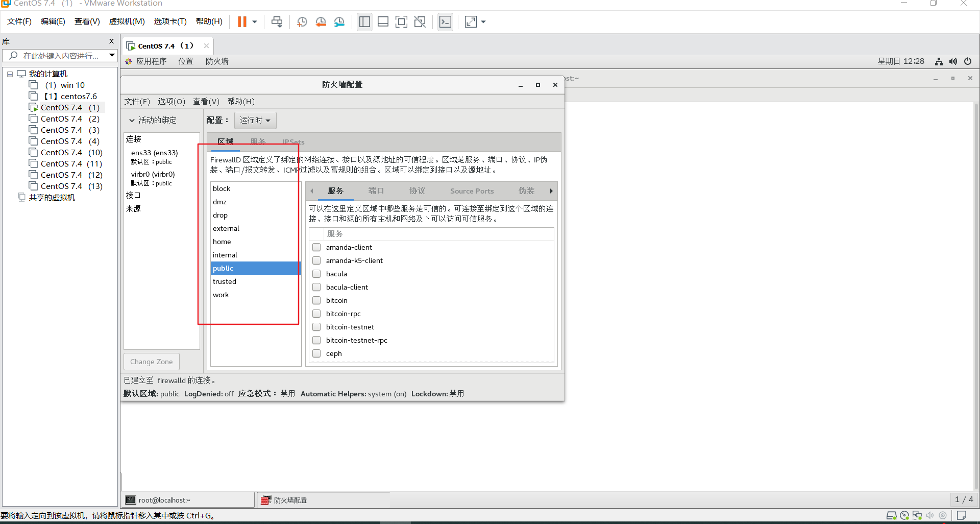980x524 pixels.
Task: Click the GNOME volume icon
Action: pos(953,61)
